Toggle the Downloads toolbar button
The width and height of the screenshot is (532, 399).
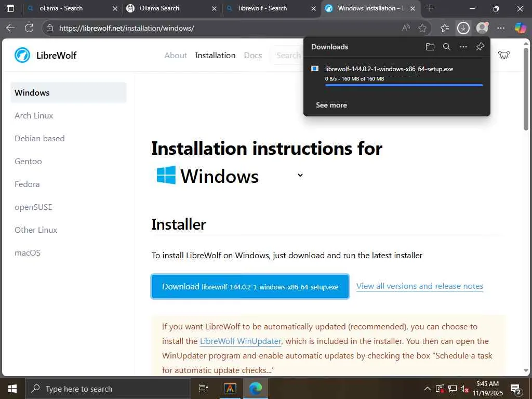pyautogui.click(x=463, y=28)
